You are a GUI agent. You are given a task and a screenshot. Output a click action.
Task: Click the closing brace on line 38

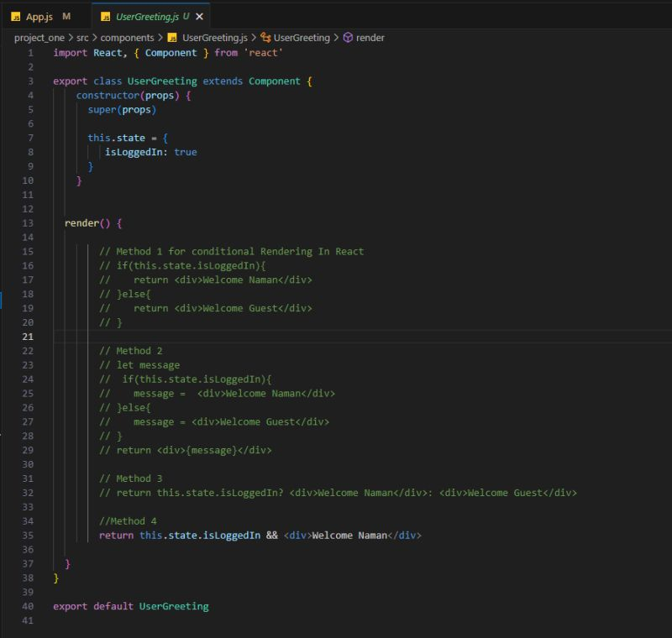(55, 578)
